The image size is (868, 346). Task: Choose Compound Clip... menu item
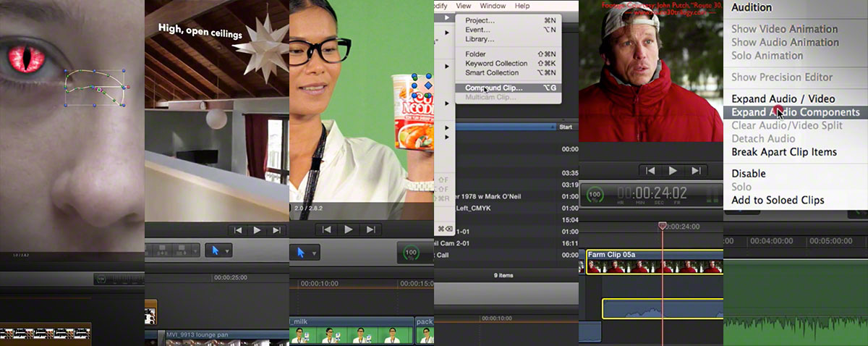(x=509, y=88)
